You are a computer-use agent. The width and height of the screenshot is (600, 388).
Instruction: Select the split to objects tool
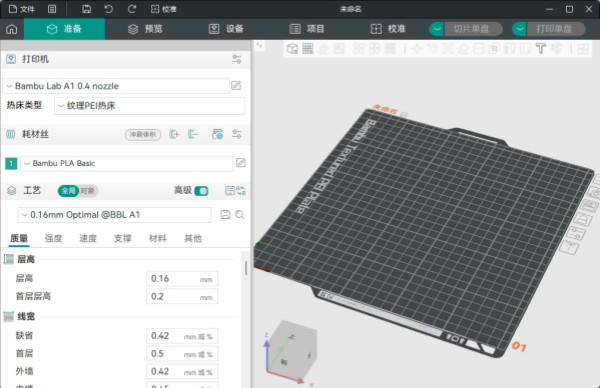[359, 49]
